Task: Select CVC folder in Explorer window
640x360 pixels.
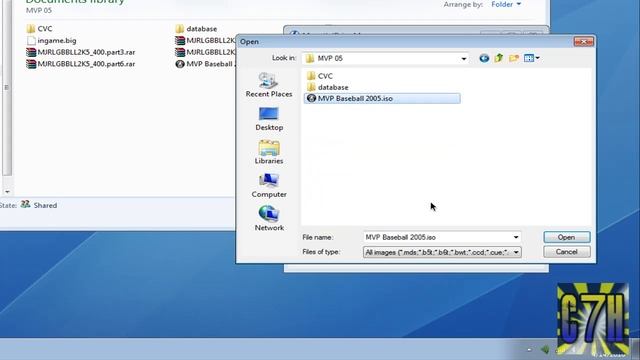Action: point(39,29)
